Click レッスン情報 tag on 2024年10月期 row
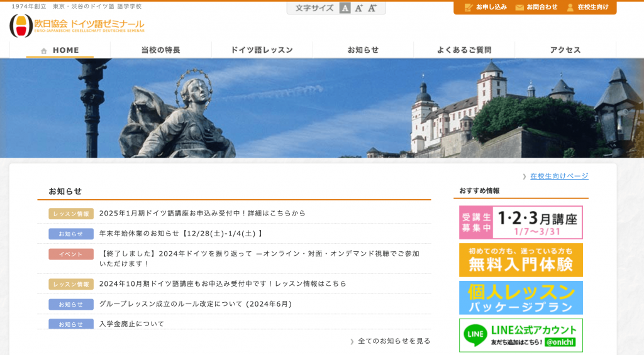Viewport: 644px width, 355px height. 71,284
